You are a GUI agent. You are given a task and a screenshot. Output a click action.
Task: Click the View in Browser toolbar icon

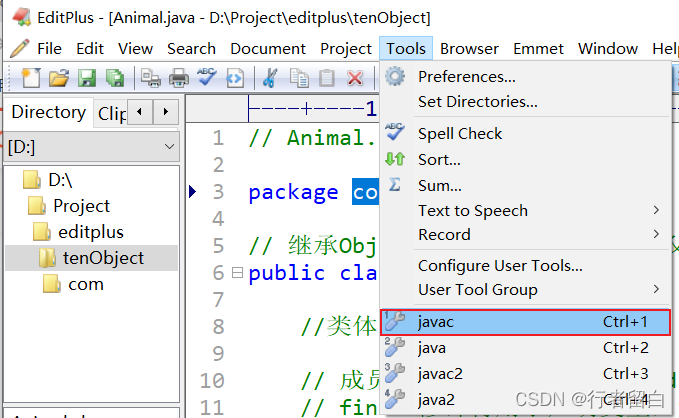(x=235, y=78)
